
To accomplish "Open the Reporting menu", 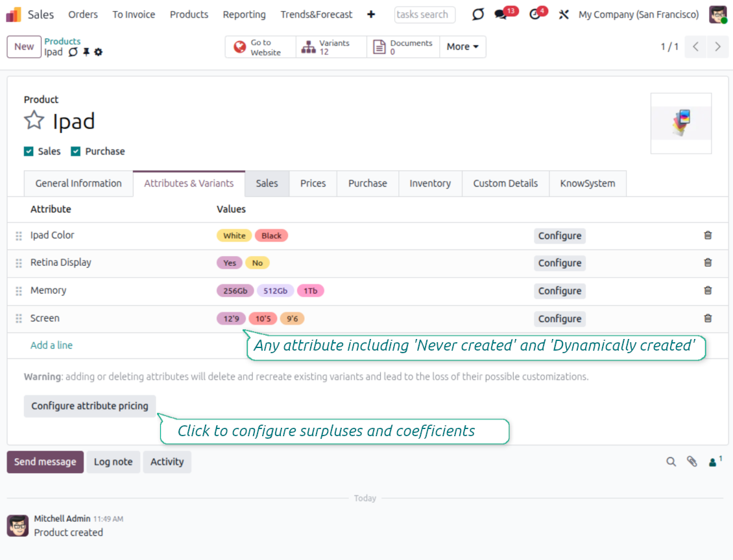I will tap(244, 14).
